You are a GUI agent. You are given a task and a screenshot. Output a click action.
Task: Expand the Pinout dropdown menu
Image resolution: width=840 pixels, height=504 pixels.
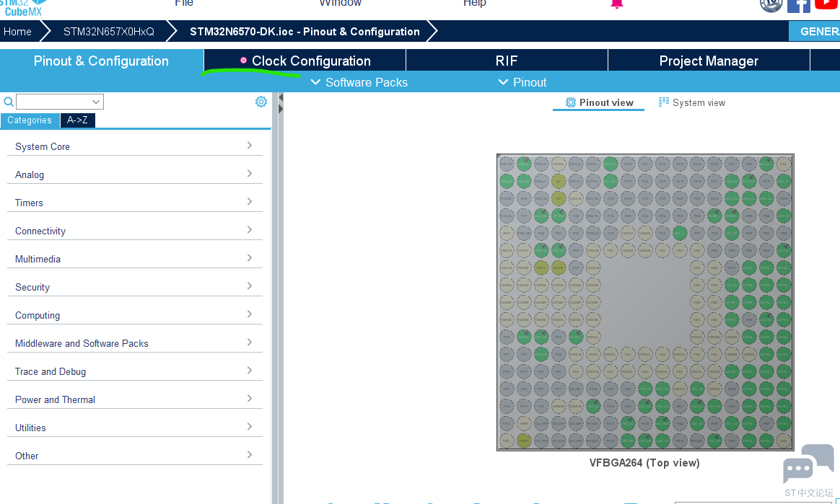pyautogui.click(x=522, y=82)
